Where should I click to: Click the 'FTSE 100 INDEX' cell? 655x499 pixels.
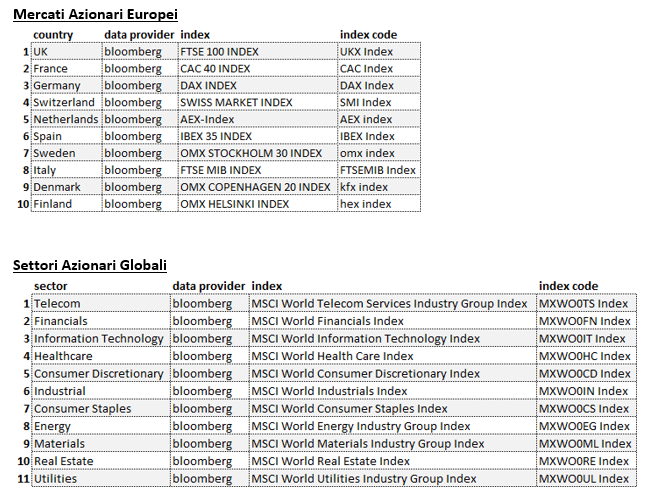(258, 51)
